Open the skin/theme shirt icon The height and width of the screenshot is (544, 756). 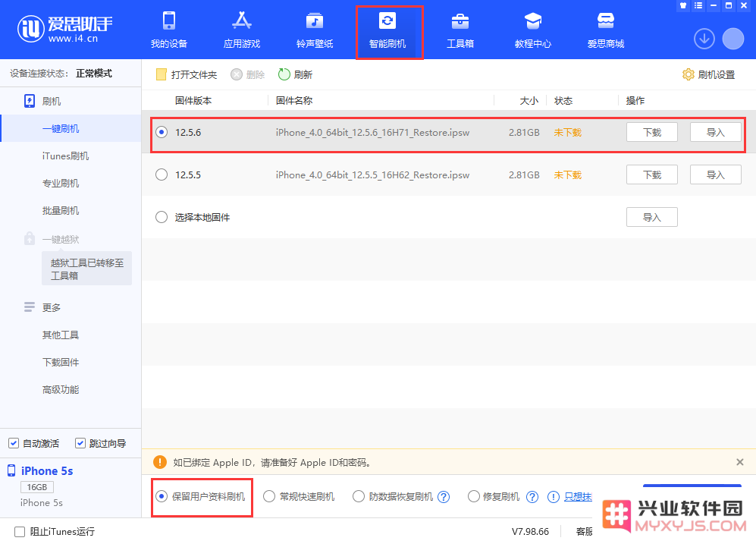pos(682,6)
